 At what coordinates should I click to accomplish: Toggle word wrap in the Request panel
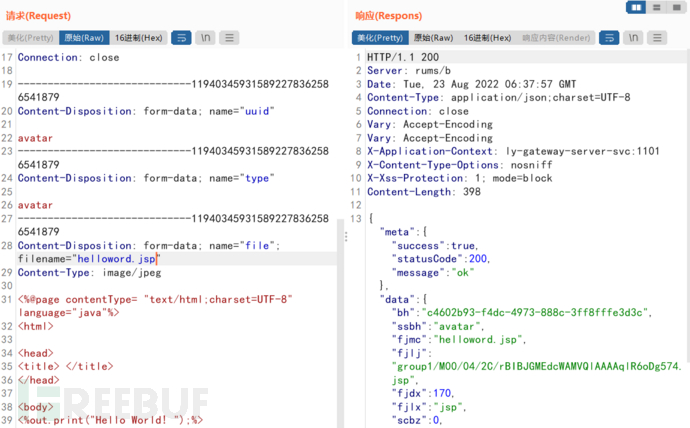[182, 38]
